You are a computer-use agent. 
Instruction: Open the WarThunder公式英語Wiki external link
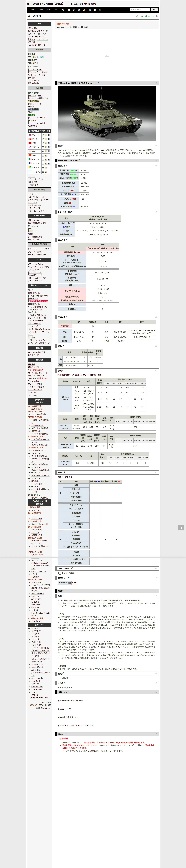71,700
